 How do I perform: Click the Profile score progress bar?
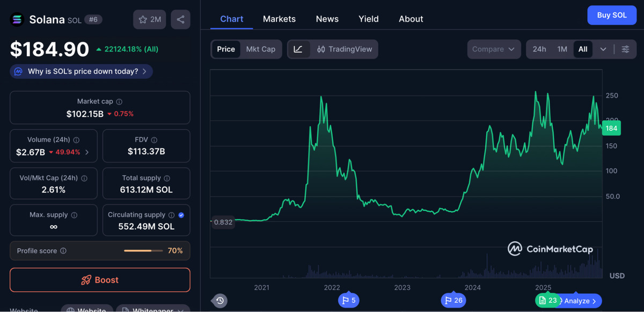[143, 251]
